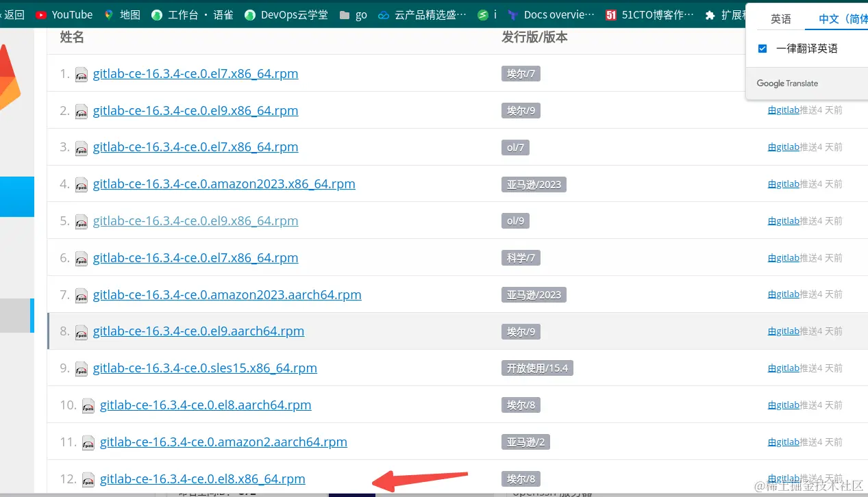Click the 姓名 column header
This screenshot has width=868, height=497.
point(72,38)
